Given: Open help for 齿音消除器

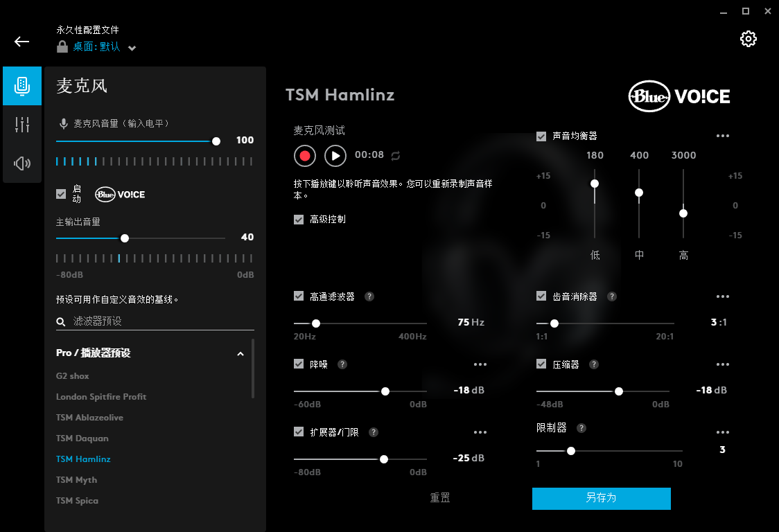Looking at the screenshot, I should point(612,296).
